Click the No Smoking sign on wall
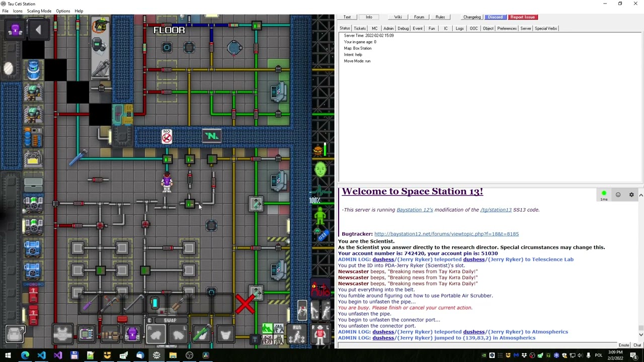 pos(167,136)
